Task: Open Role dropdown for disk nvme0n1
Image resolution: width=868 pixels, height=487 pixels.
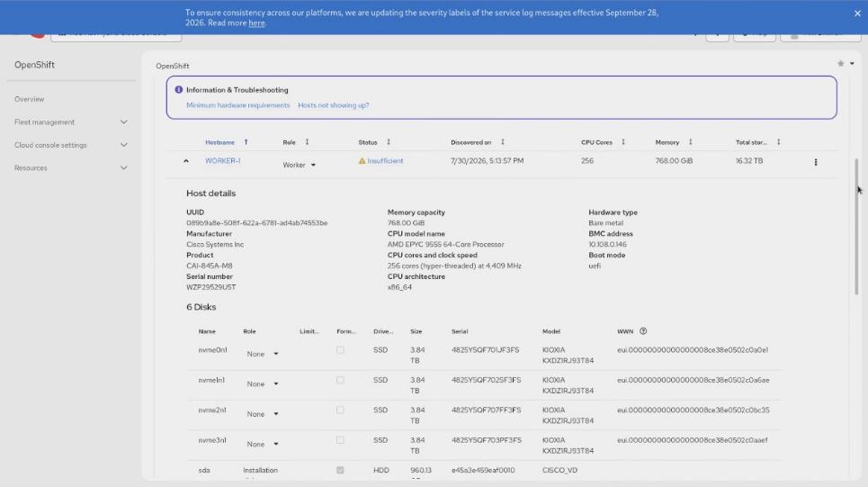Action: click(263, 354)
